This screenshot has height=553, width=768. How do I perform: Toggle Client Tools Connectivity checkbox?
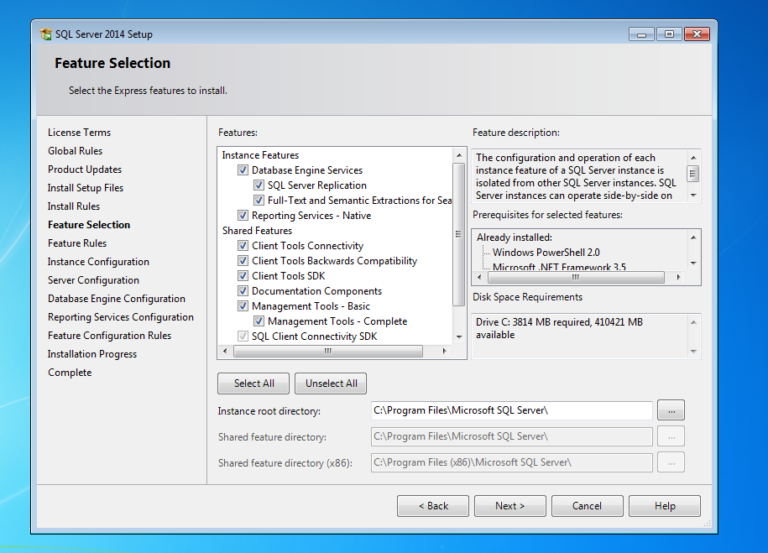click(x=242, y=245)
